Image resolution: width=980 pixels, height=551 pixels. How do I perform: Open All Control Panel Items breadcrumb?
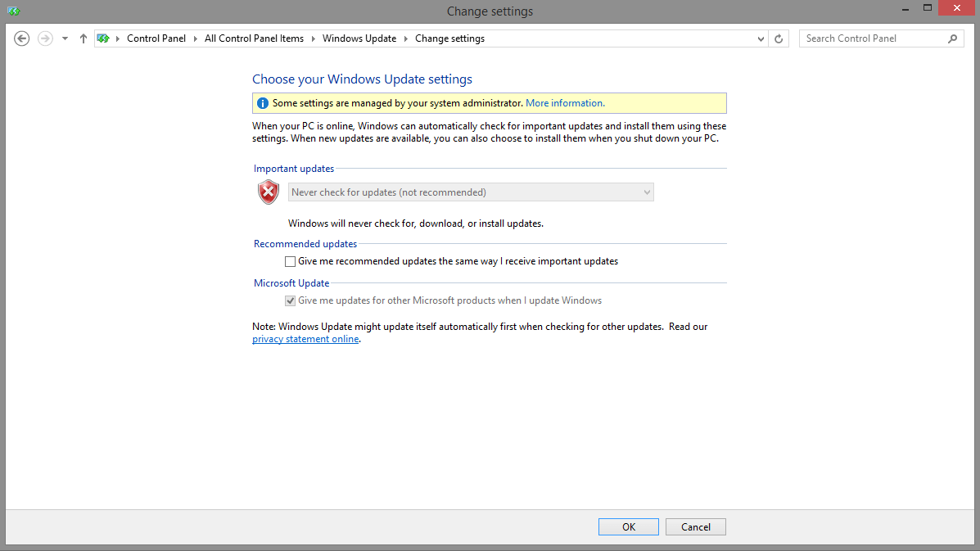click(x=254, y=38)
